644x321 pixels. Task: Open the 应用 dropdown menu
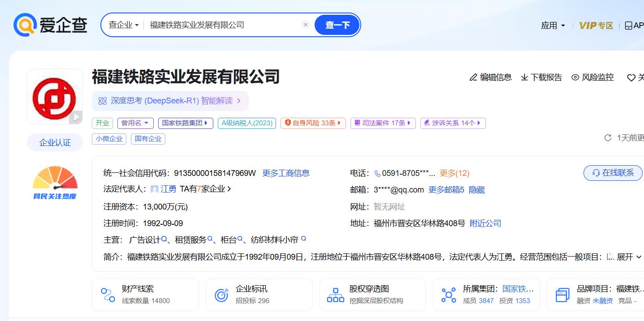[x=553, y=26]
